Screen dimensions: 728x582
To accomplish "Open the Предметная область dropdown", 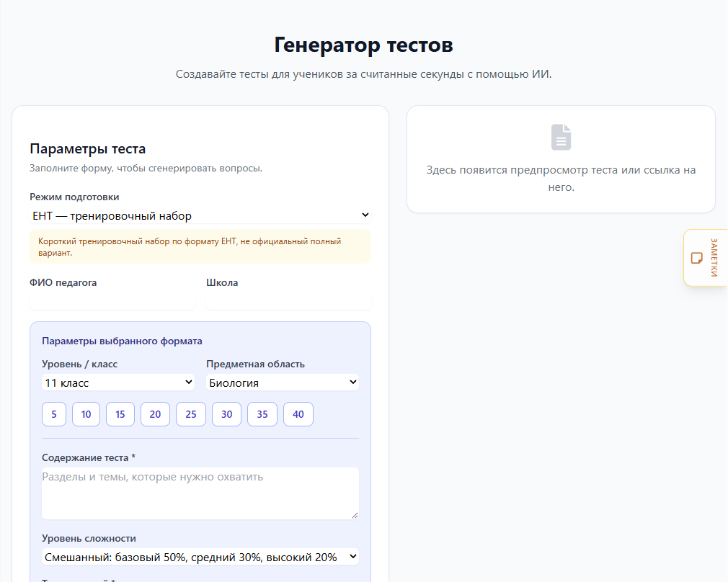I will pos(283,382).
